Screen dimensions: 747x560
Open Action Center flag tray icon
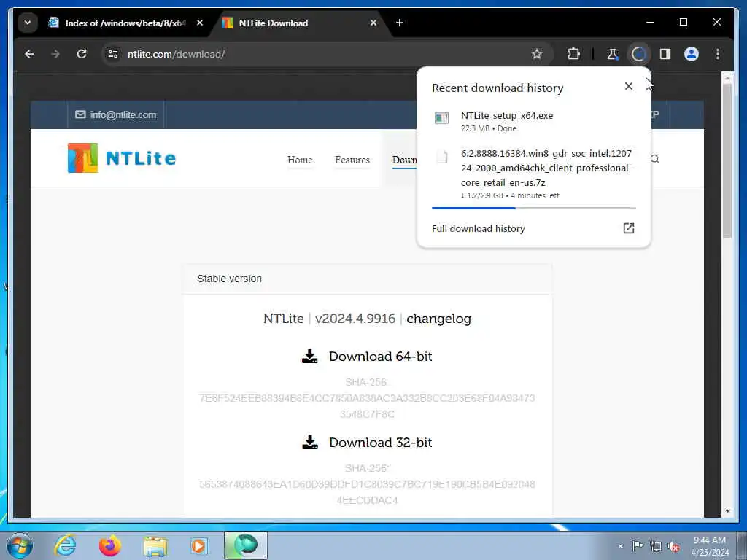[x=638, y=546]
